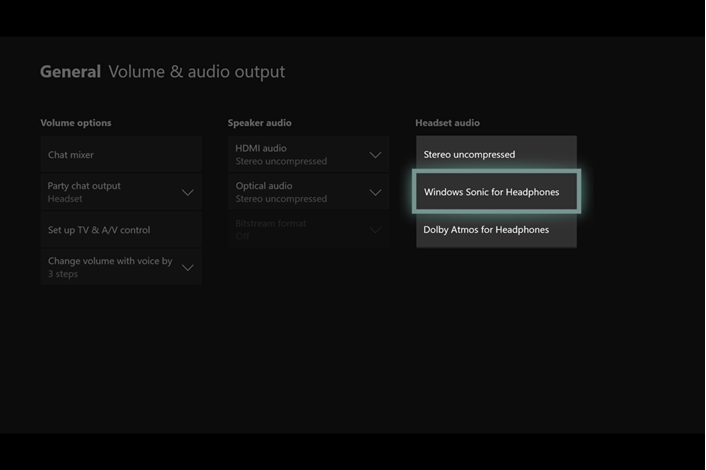706x470 pixels.
Task: Click the Volume options section label
Action: click(76, 123)
